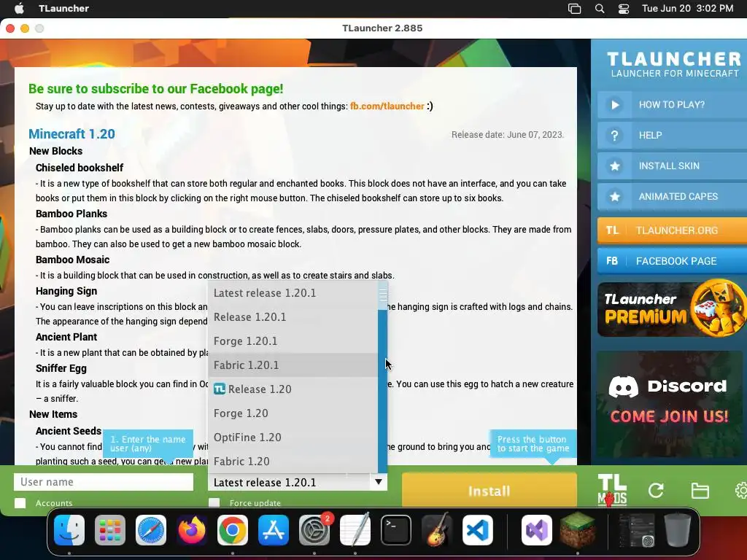This screenshot has width=747, height=560.
Task: Open TextEdit from the dock
Action: click(x=355, y=530)
